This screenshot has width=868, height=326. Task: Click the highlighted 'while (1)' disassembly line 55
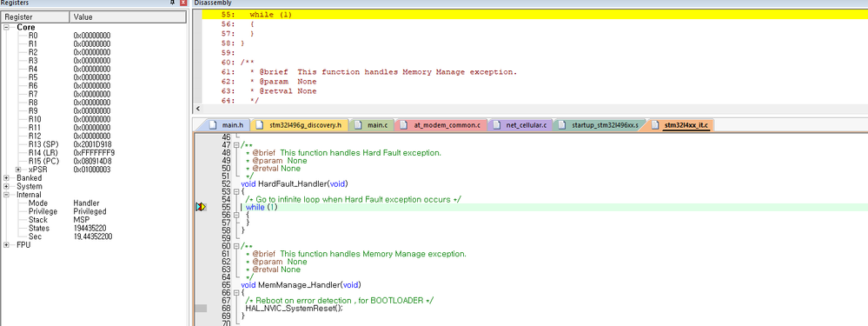(534, 15)
